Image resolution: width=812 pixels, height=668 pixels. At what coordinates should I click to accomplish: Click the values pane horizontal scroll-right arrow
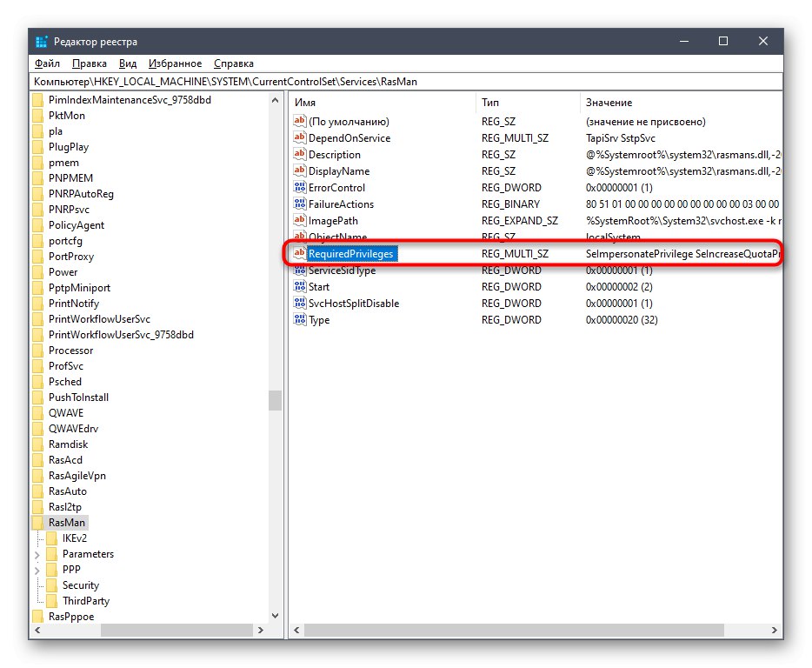(775, 631)
